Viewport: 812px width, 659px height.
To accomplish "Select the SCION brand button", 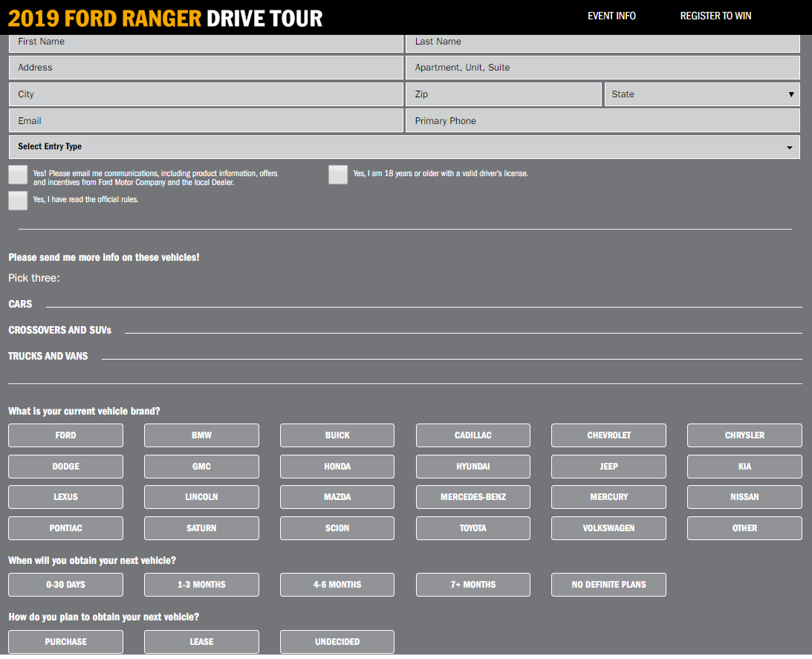I will tap(337, 528).
